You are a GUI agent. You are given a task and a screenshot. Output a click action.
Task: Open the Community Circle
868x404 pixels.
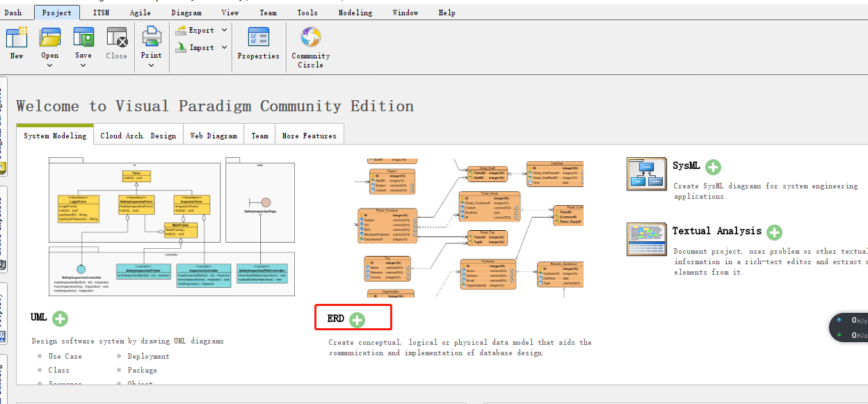coord(311,47)
